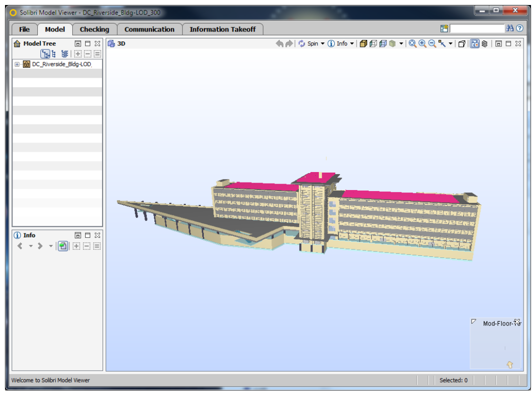The width and height of the screenshot is (532, 393).
Task: Switch Model Tree to component hierarchy view
Action: coord(54,54)
